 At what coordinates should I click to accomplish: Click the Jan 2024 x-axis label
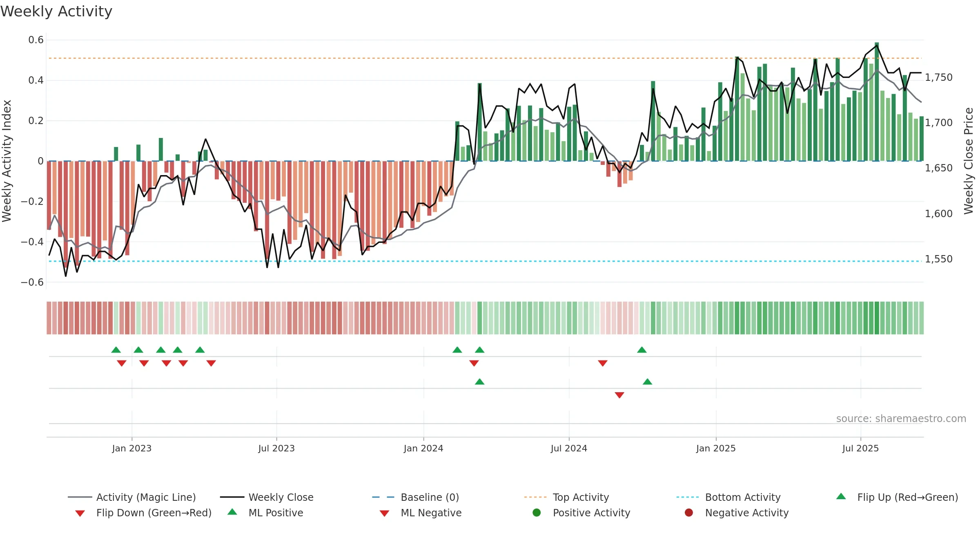click(x=423, y=448)
